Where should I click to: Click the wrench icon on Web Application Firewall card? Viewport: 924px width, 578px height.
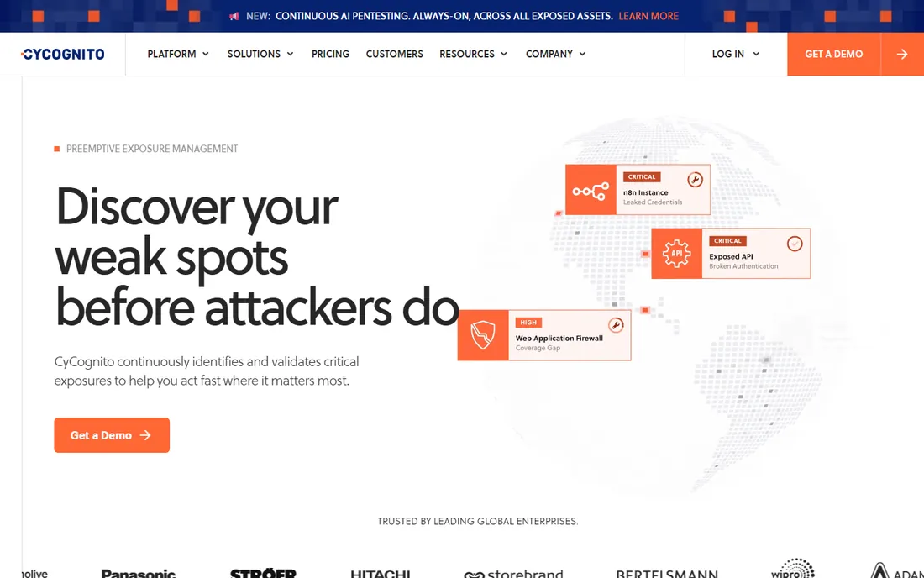point(616,325)
